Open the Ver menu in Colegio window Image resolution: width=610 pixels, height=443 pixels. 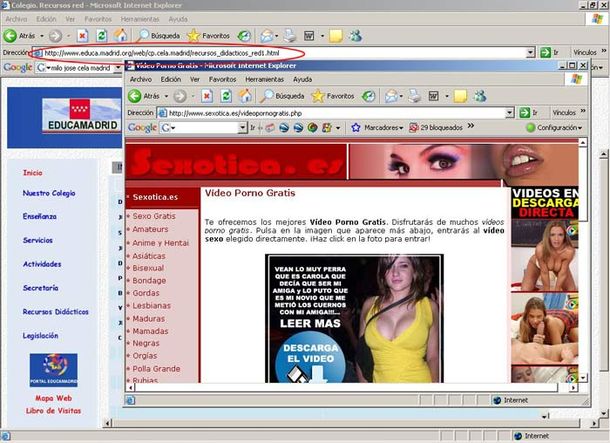point(70,19)
